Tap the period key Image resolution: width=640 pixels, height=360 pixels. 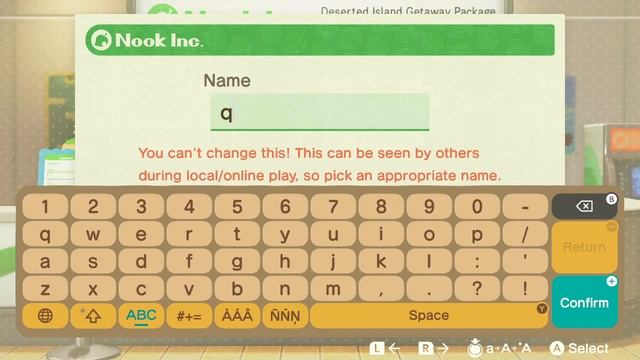429,289
